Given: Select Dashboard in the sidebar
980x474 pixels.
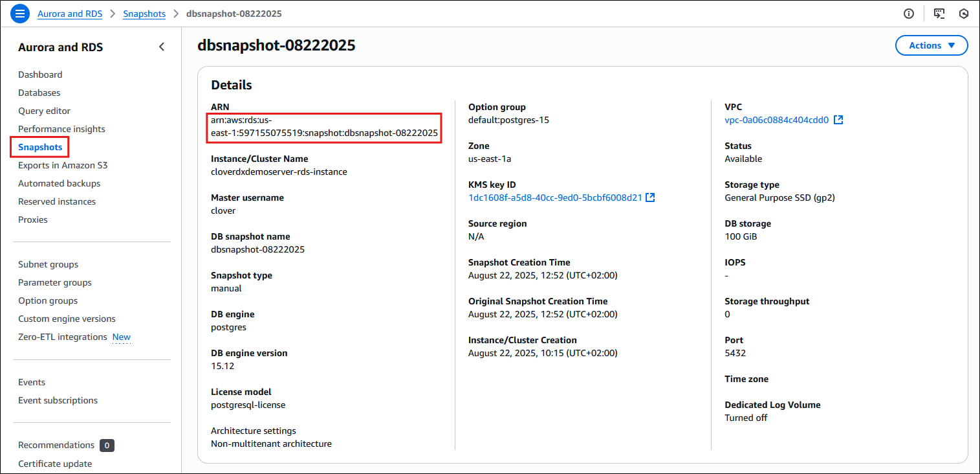Looking at the screenshot, I should click(x=40, y=74).
